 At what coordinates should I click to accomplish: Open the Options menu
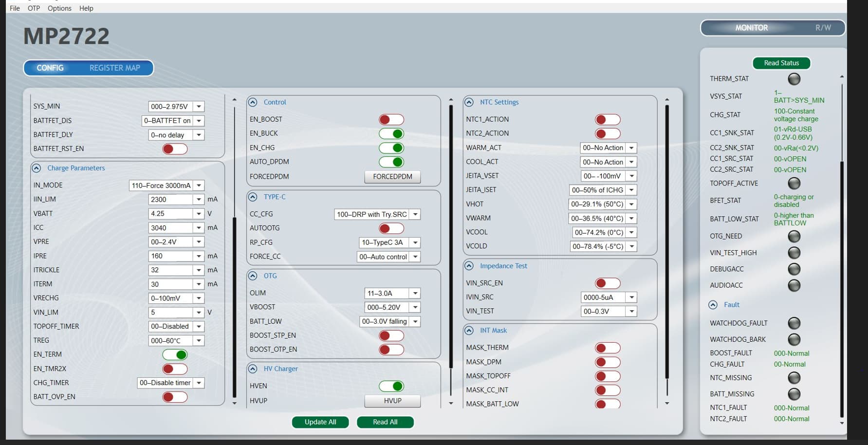pos(59,8)
